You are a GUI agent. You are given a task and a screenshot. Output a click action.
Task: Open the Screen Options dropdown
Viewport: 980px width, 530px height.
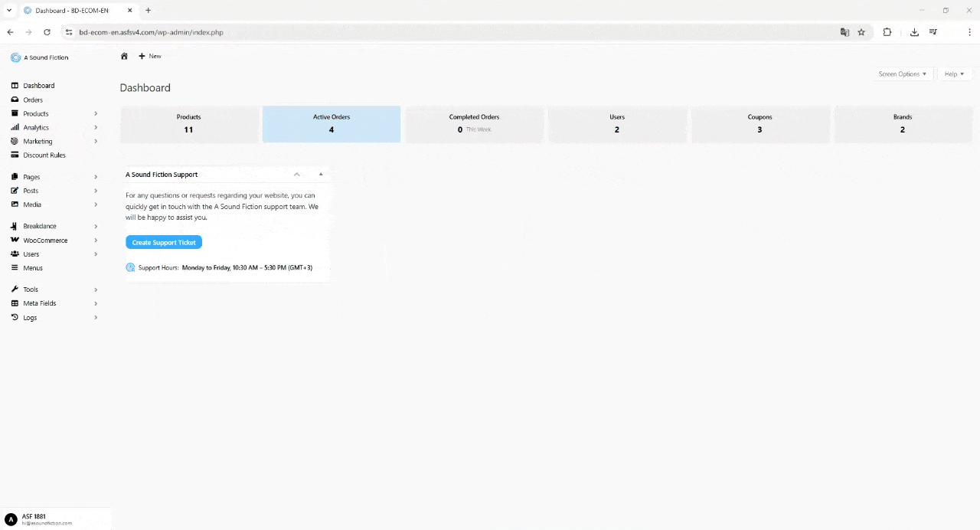[x=902, y=74]
